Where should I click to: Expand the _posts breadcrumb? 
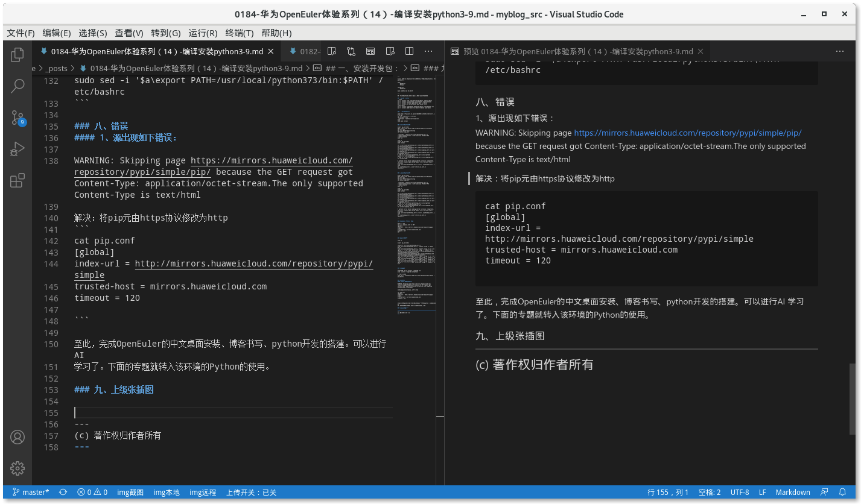tap(57, 68)
